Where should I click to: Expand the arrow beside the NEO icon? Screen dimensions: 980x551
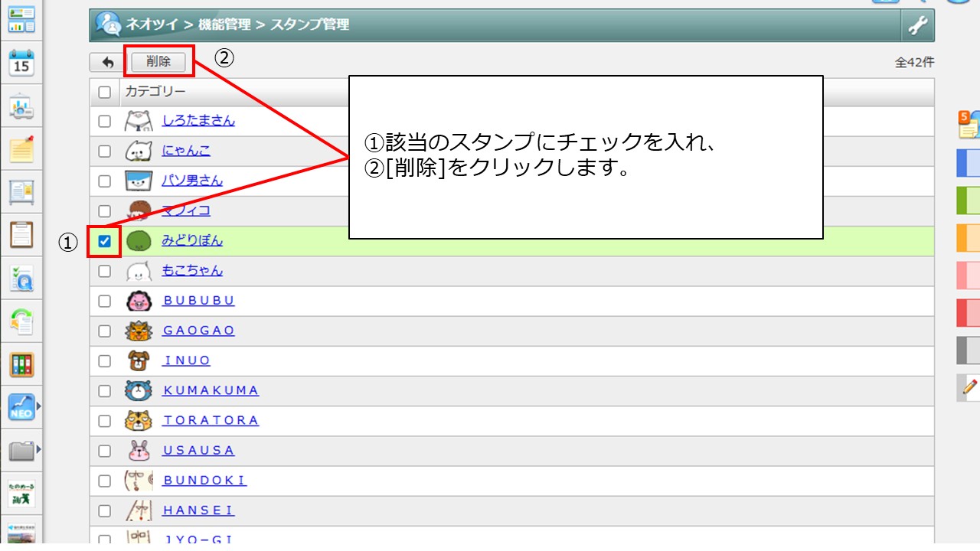click(38, 407)
